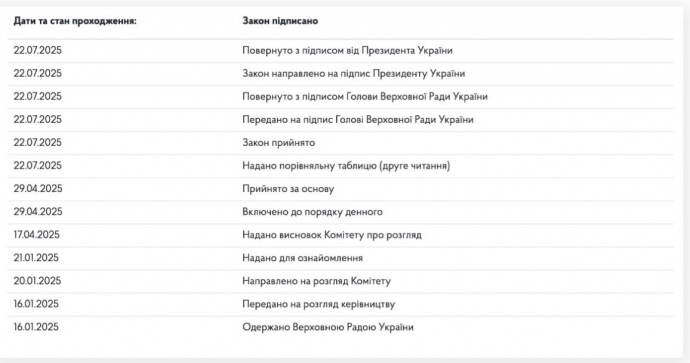Open 'Надано порівняльну таблицю (друге читання)'
Viewport: 690px width, 363px height.
click(346, 166)
